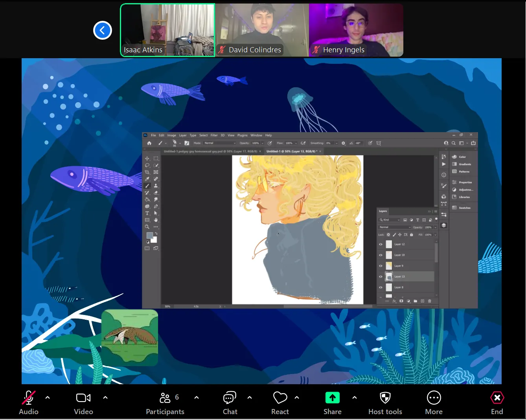
Task: Open the layer Fill dropdown arrow
Action: [x=435, y=235]
